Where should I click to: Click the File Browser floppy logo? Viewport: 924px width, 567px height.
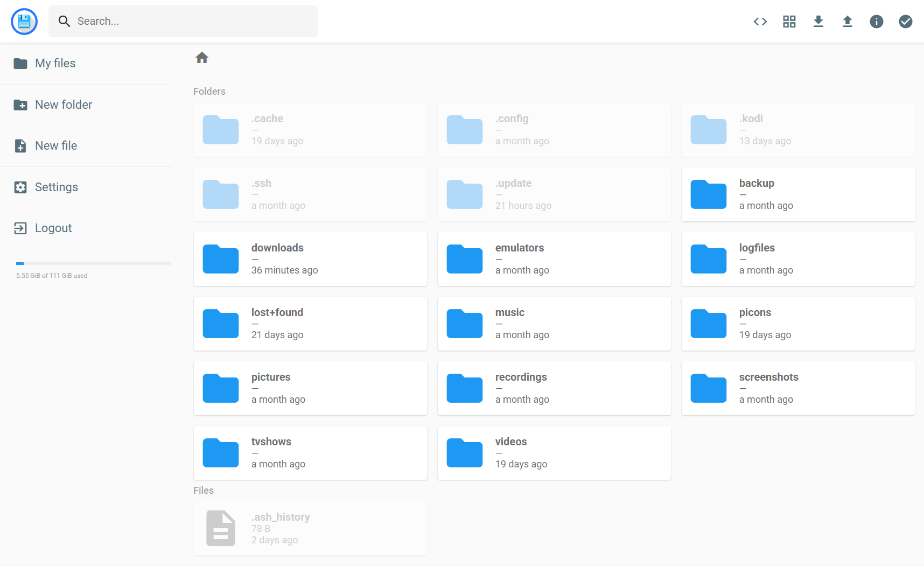pos(24,22)
